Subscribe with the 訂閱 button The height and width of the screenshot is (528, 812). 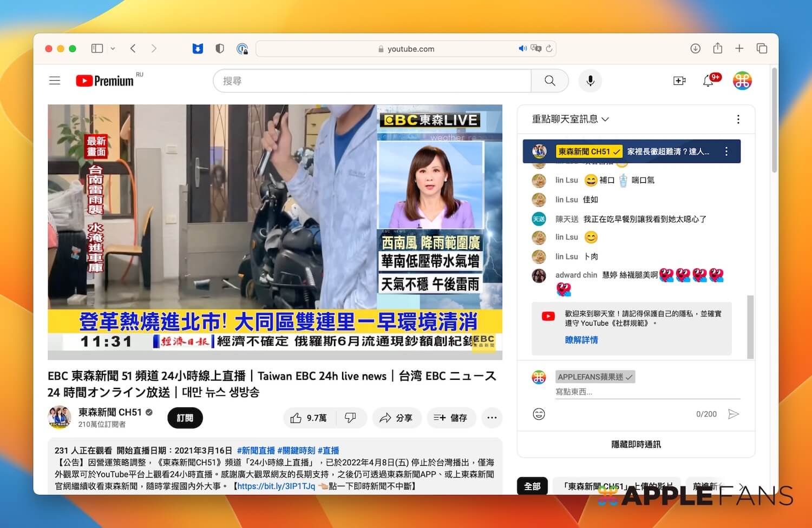[x=185, y=418]
